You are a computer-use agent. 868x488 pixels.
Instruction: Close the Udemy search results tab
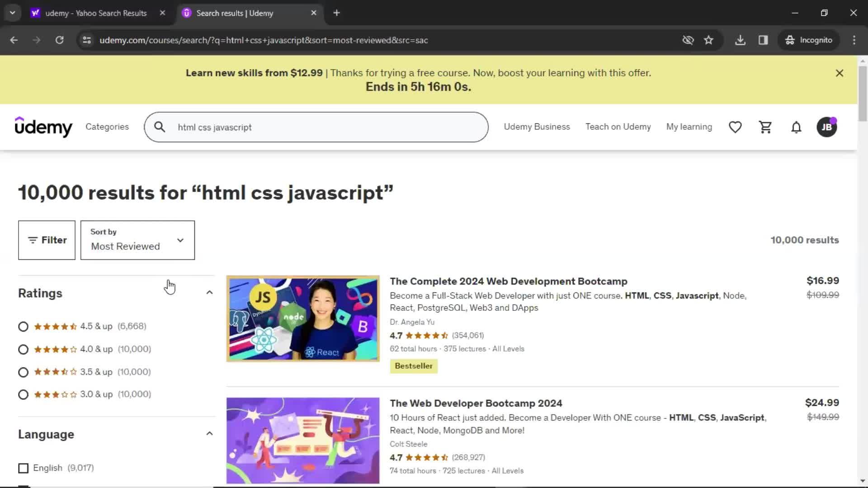(x=314, y=13)
